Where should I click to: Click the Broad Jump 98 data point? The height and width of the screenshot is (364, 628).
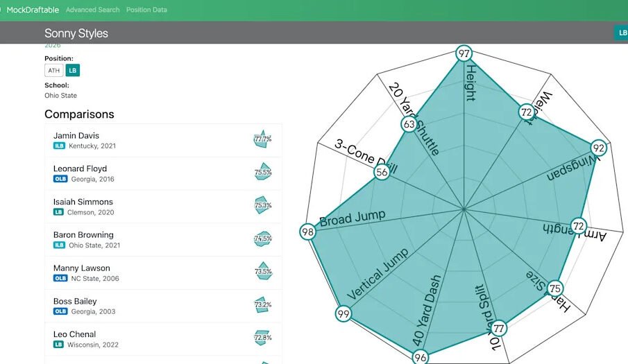coord(308,232)
